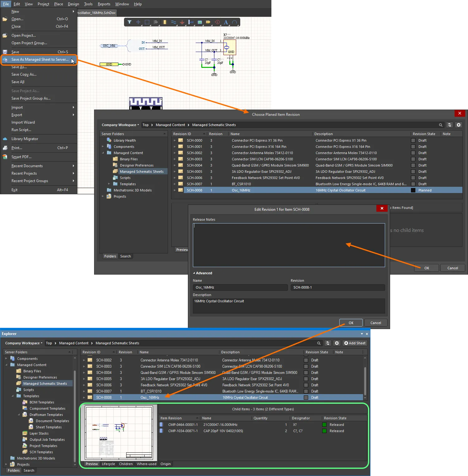The height and width of the screenshot is (476, 468).
Task: Click green Released swatch for CMP-0464-00001-1
Action: point(324,425)
